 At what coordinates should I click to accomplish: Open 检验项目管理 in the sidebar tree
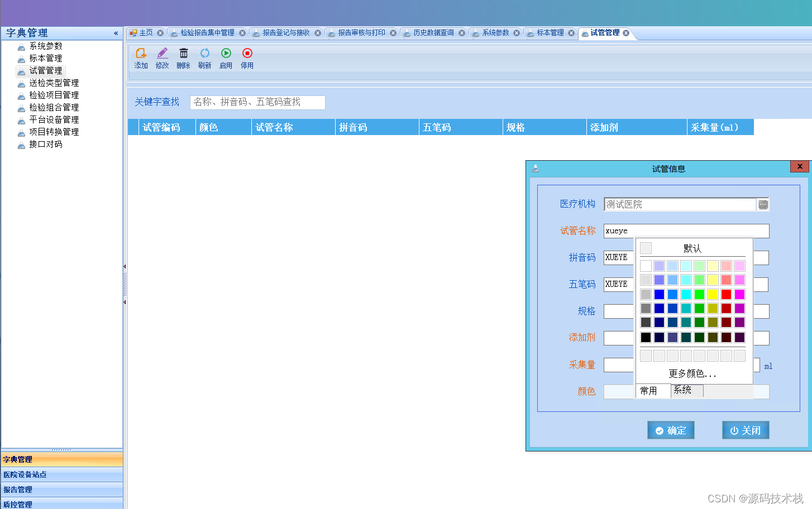click(x=54, y=95)
